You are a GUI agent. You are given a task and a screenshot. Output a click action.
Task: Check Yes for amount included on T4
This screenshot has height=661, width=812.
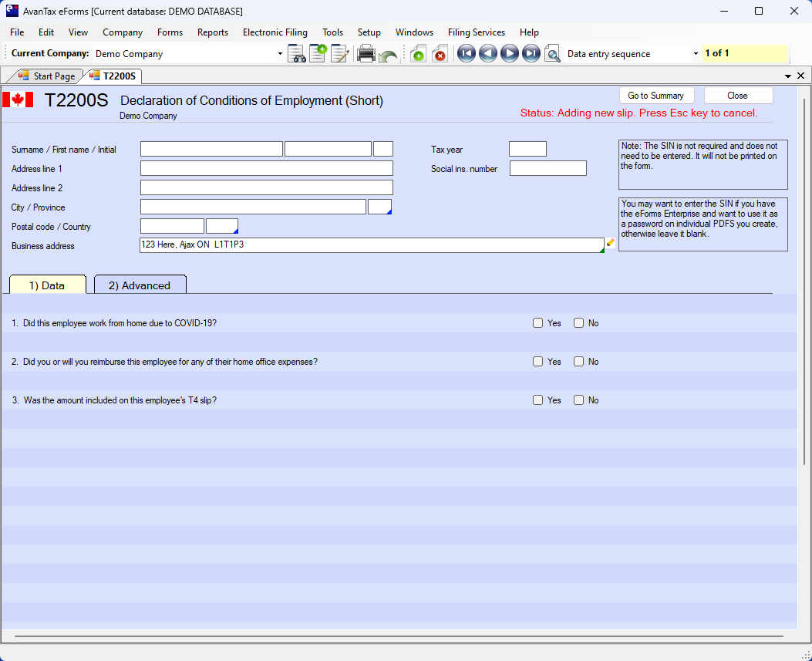538,400
